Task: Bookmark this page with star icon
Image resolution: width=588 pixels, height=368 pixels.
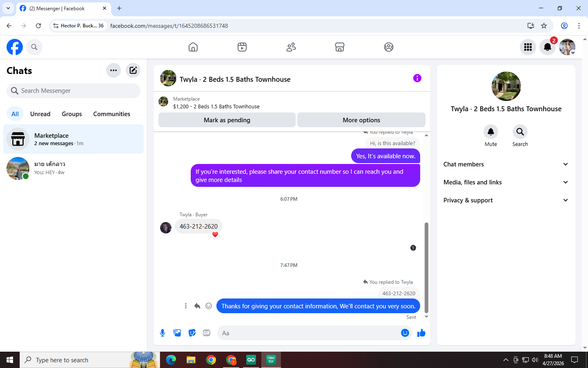Action: (544, 26)
